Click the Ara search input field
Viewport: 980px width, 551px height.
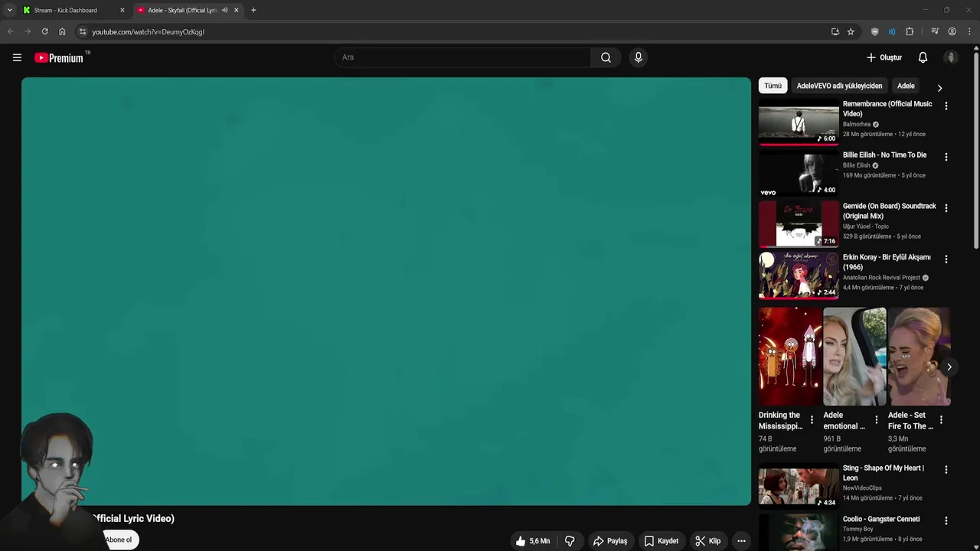coord(462,57)
